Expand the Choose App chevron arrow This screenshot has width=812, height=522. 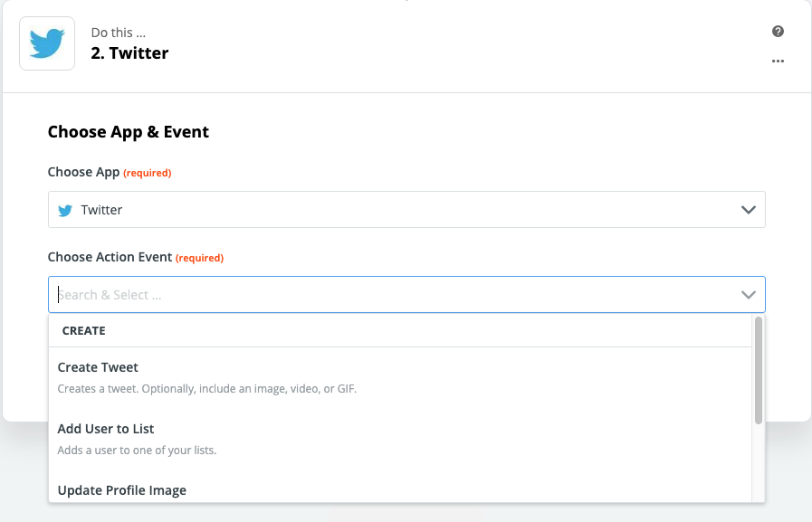point(749,210)
